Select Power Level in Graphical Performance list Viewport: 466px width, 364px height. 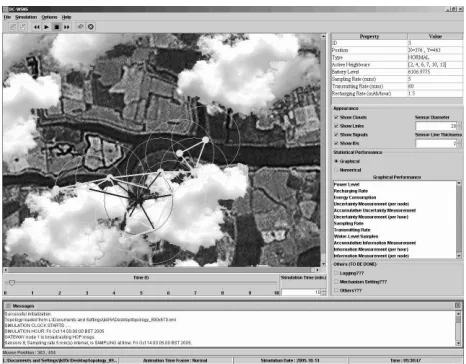point(347,184)
